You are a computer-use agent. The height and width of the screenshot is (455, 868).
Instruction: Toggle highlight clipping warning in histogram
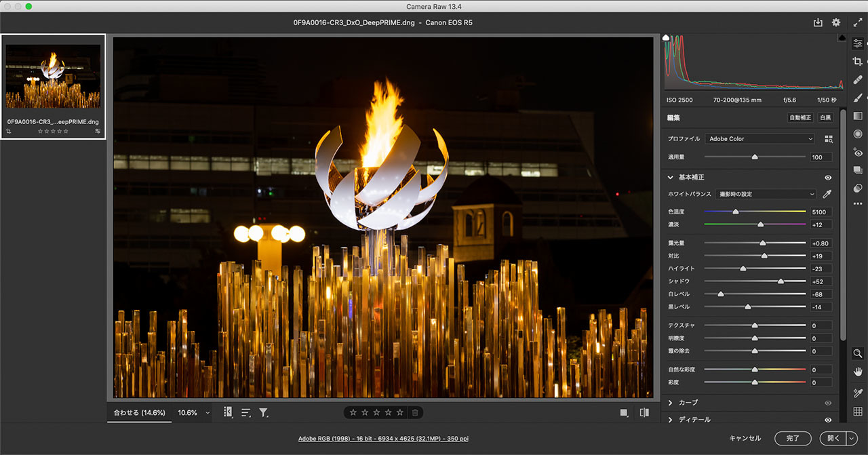click(x=842, y=37)
